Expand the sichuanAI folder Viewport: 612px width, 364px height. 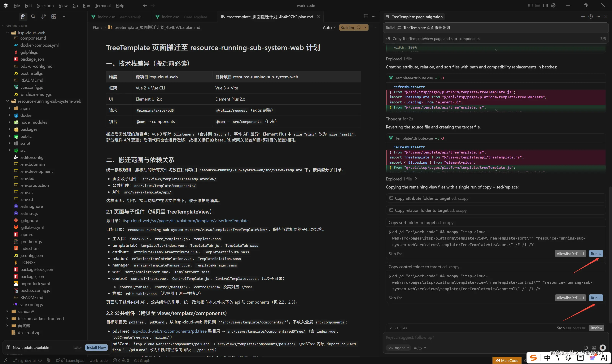click(27, 311)
